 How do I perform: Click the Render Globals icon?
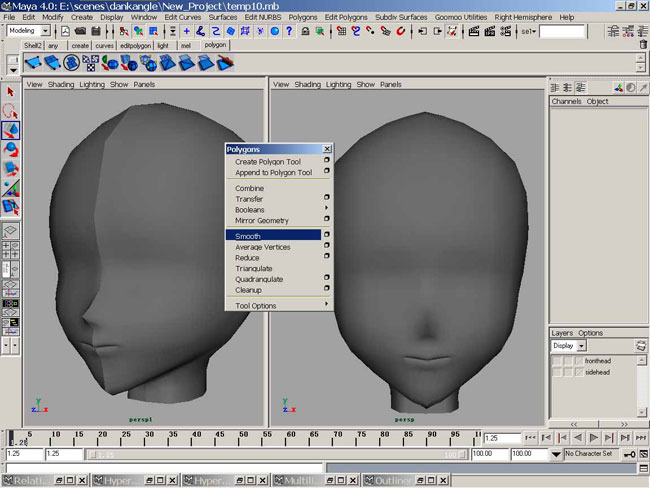pos(505,31)
